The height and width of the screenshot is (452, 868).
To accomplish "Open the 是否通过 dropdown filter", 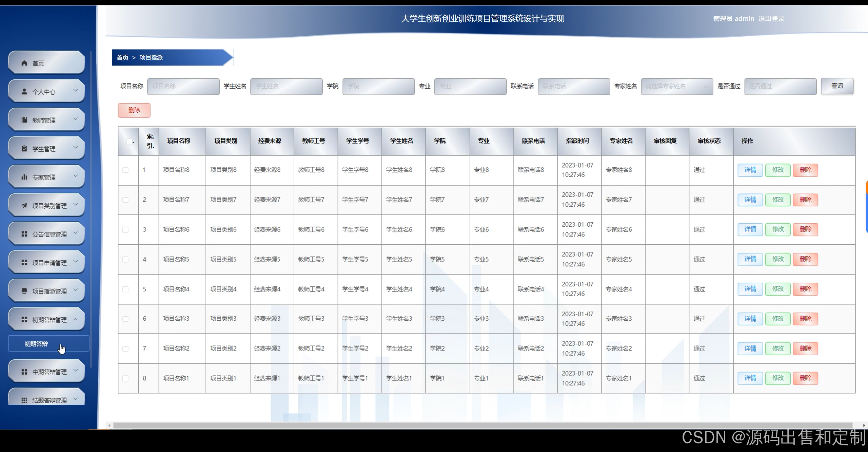I will (780, 86).
